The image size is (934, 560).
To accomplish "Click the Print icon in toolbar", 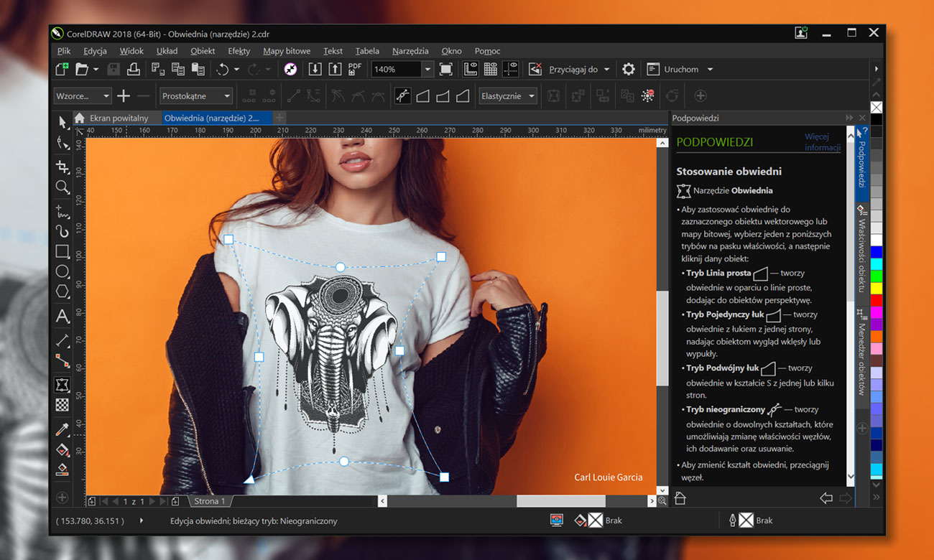I will click(134, 69).
